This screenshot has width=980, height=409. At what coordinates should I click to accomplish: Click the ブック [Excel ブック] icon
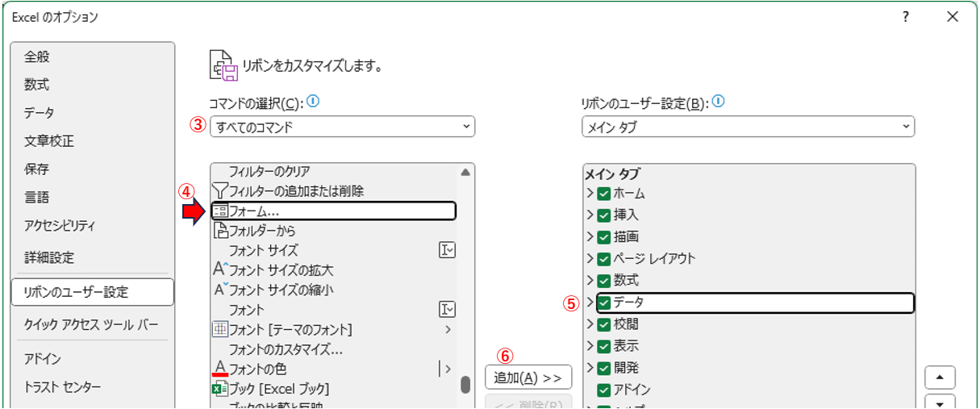click(x=219, y=389)
